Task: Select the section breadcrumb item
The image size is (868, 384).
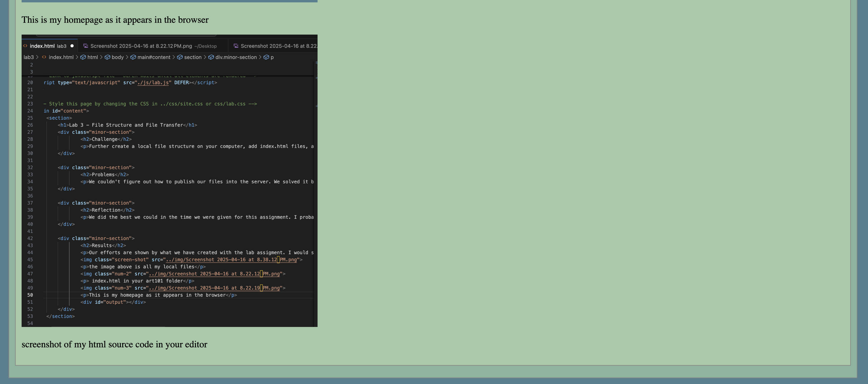Action: 193,57
